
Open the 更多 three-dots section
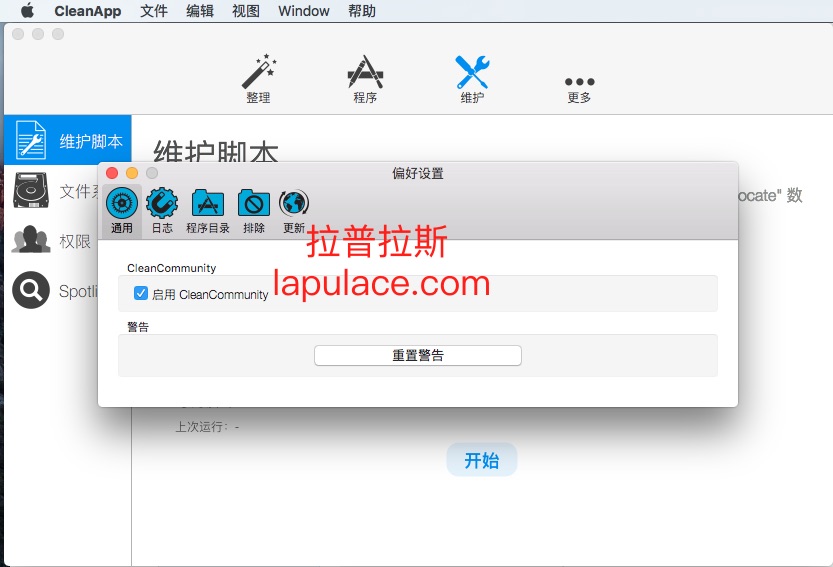tap(579, 89)
